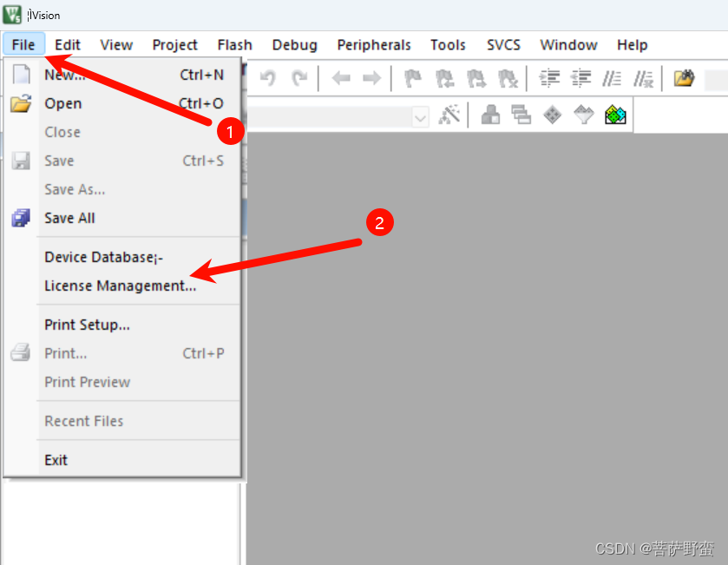
Task: Click the Redo toolbar icon
Action: (299, 78)
